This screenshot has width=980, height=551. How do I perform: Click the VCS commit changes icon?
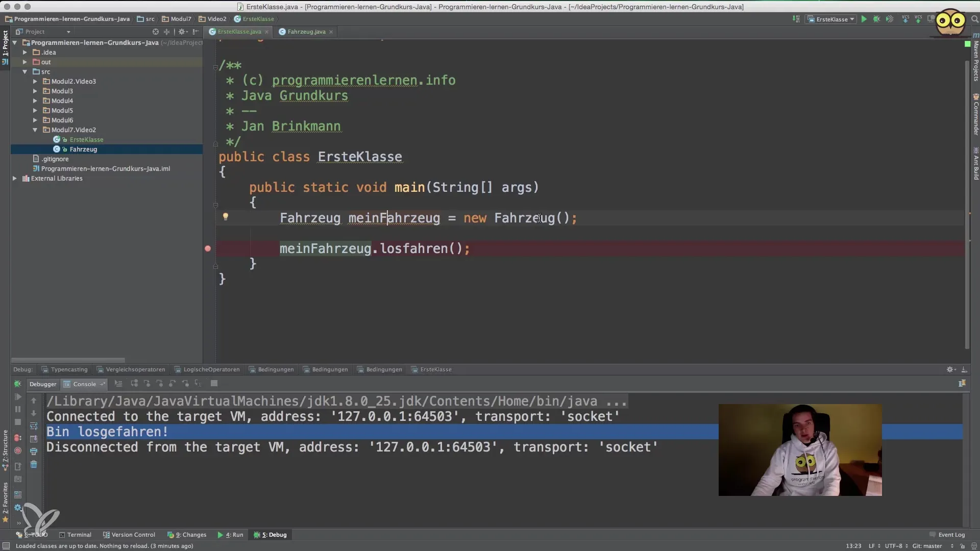(918, 19)
